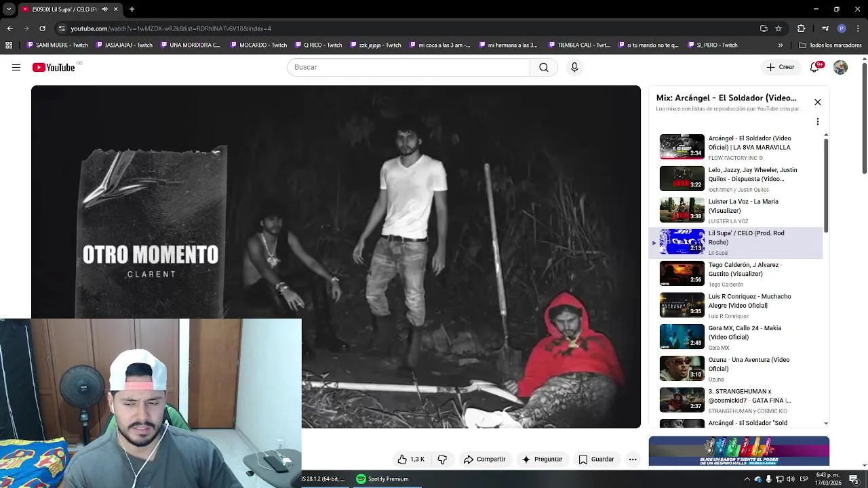Open Todos los marcadores folder
Viewport: 868px width, 488px height.
(x=830, y=45)
